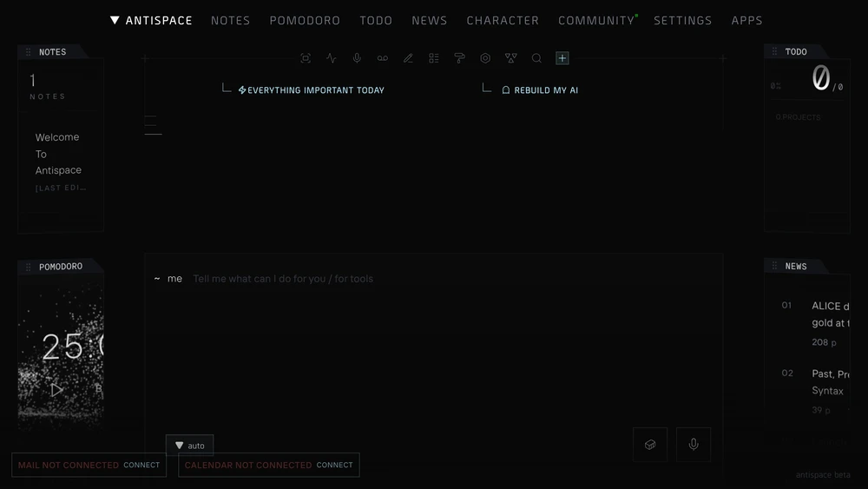Open the SETTINGS menu item
The image size is (868, 489).
683,21
